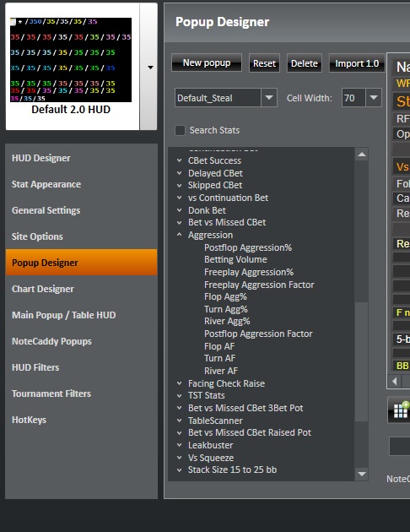
Task: Expand the Leakbuster category
Action: tap(179, 445)
